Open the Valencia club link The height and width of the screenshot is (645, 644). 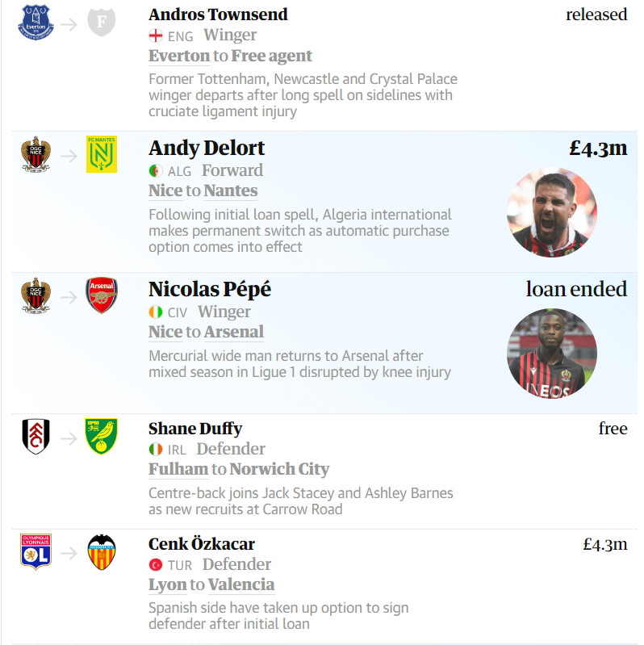coord(241,584)
